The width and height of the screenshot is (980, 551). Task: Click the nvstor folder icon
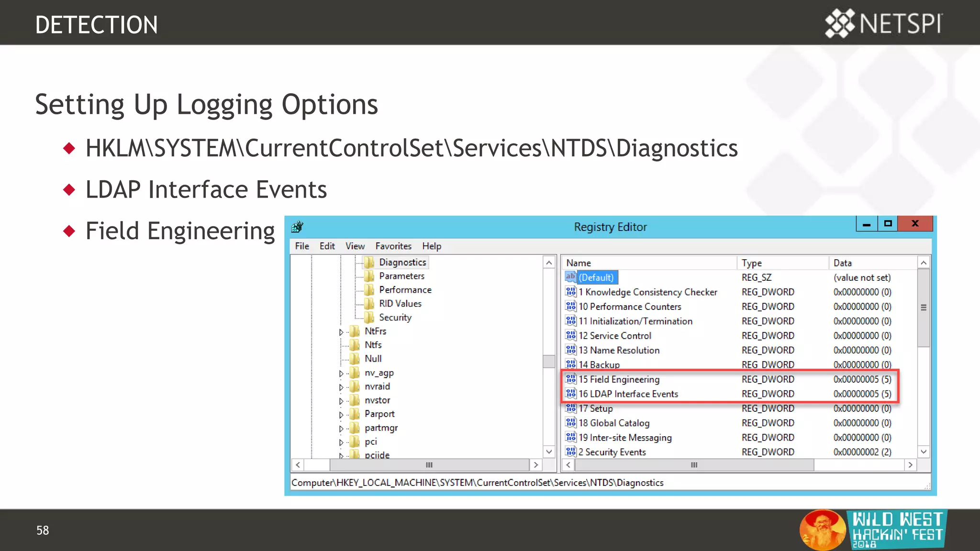[x=355, y=400]
